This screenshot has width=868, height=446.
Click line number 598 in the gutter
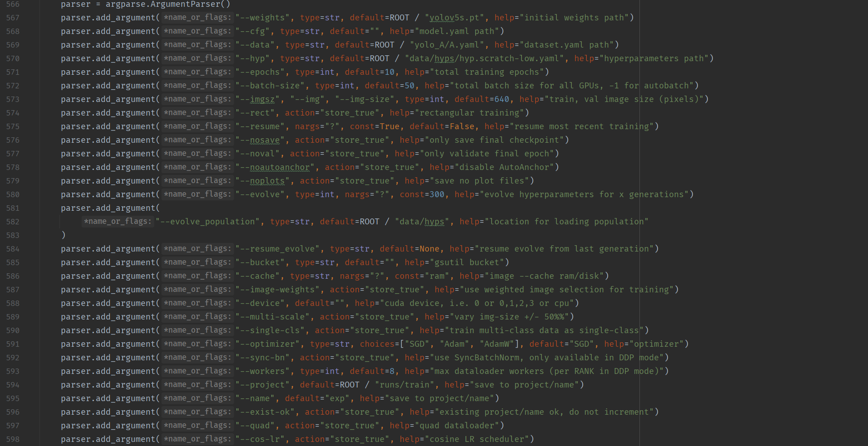point(13,439)
